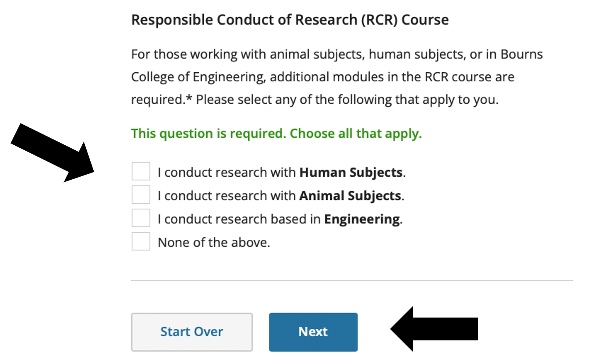Click the bold "Engineering" word in option three

click(362, 219)
